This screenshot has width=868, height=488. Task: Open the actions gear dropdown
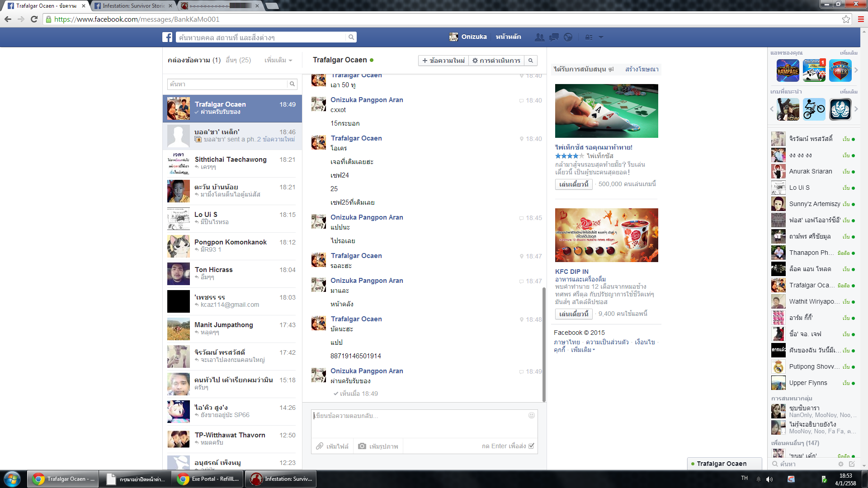click(496, 61)
